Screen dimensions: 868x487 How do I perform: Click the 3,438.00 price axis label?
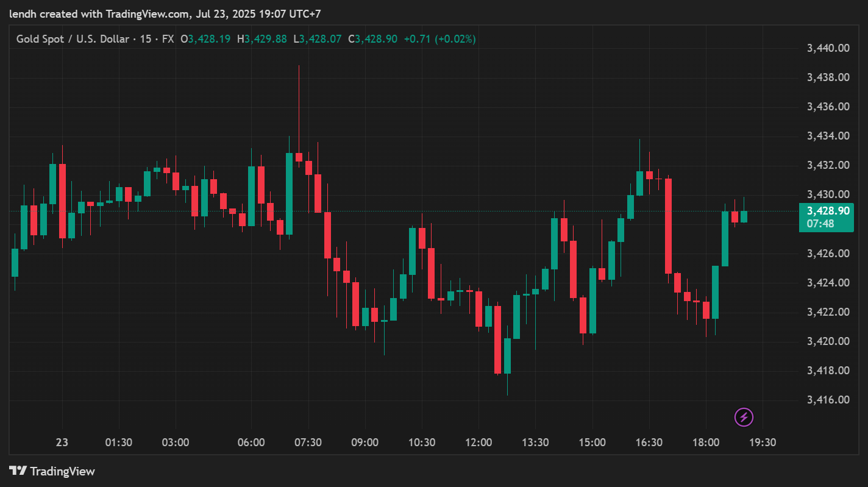pyautogui.click(x=828, y=77)
